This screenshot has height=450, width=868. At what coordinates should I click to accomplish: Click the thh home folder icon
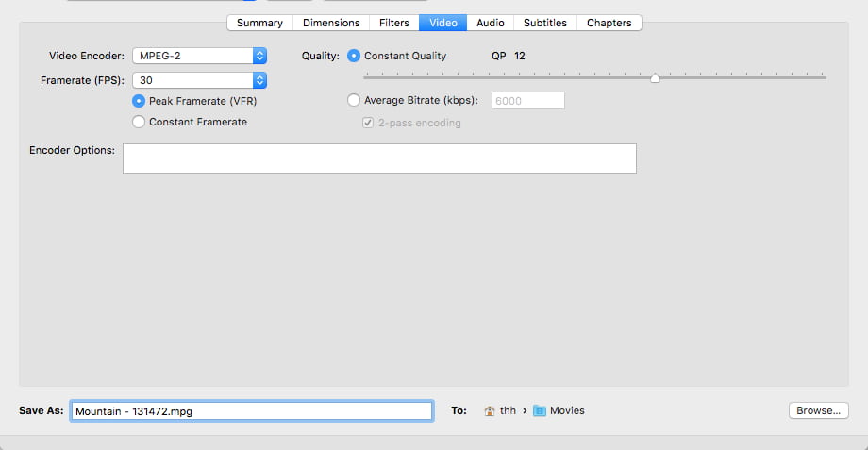[490, 410]
